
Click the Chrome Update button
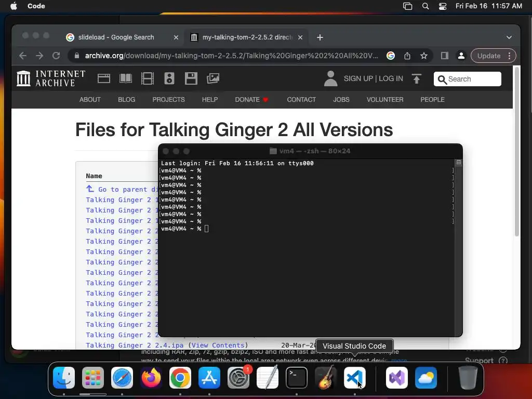489,56
